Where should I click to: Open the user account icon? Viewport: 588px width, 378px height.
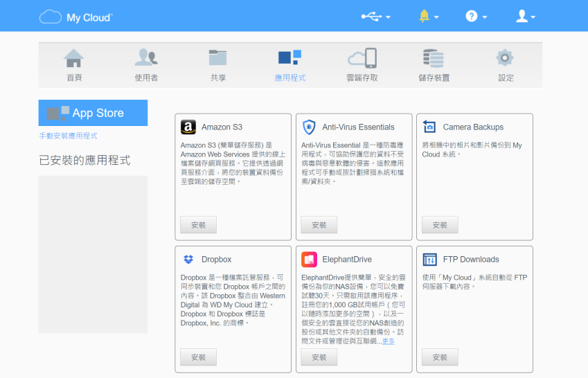(x=522, y=16)
